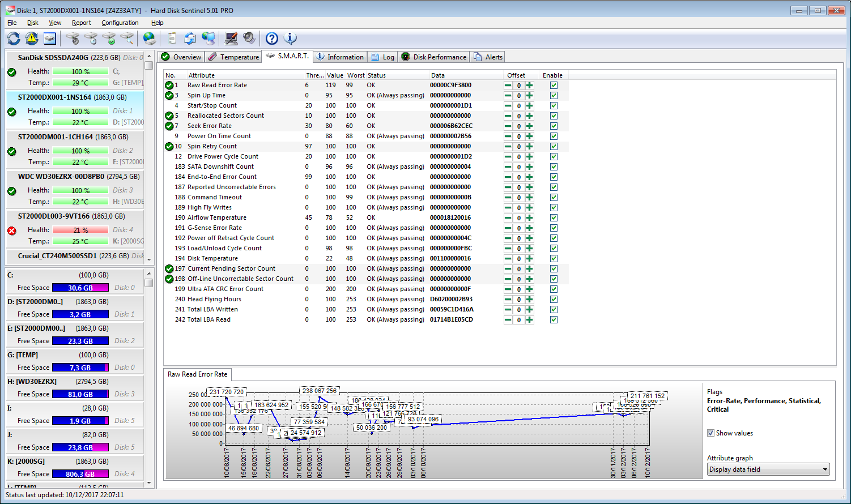The image size is (851, 504).
Task: Switch to the Disk Performance tab
Action: [434, 57]
